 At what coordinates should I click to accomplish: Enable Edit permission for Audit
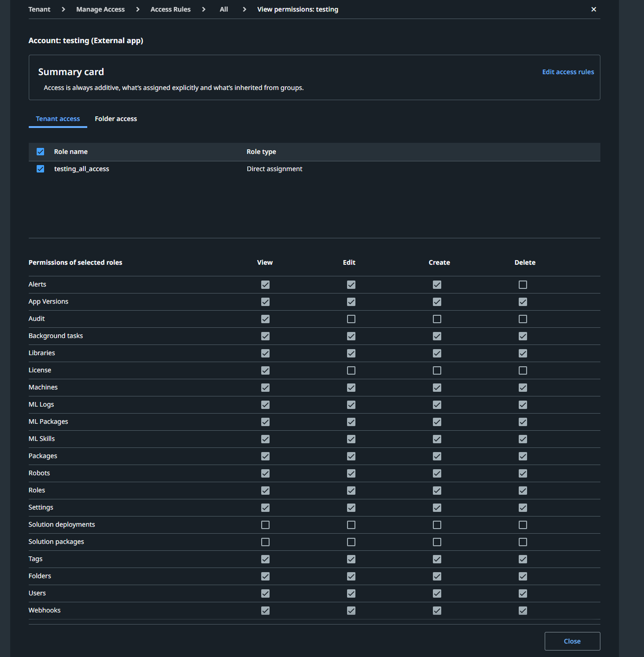pos(351,319)
